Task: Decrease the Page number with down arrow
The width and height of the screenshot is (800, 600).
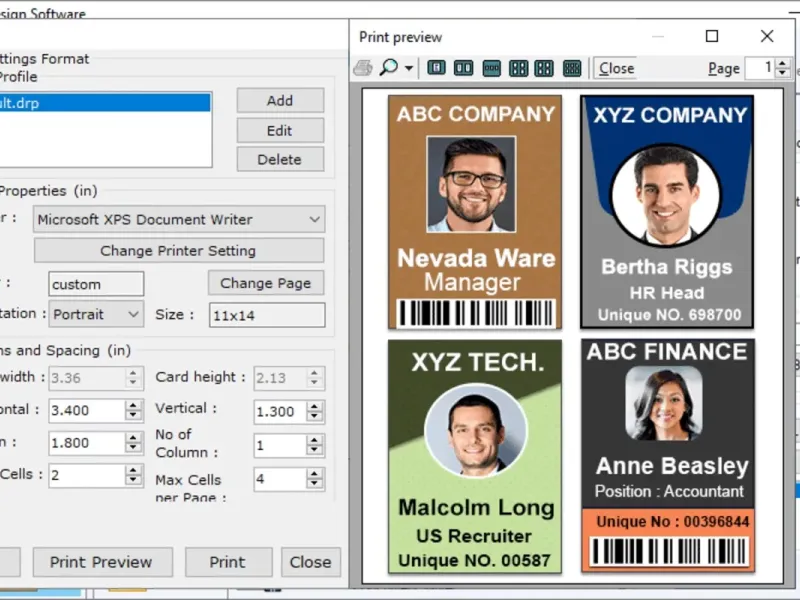Action: (x=782, y=73)
